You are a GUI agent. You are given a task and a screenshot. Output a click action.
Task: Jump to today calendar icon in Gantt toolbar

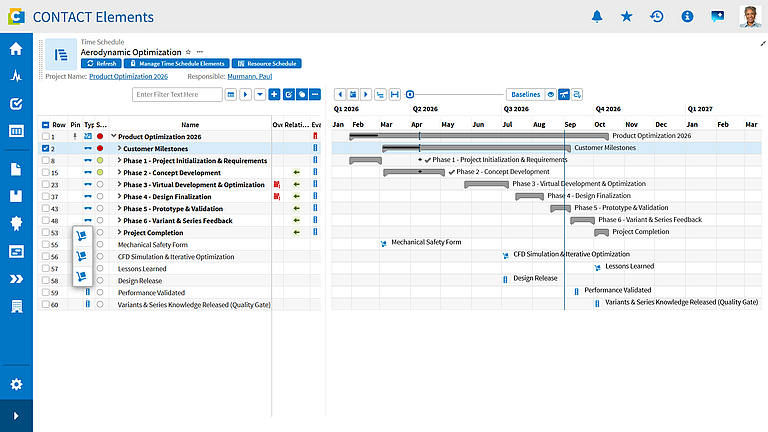click(353, 95)
